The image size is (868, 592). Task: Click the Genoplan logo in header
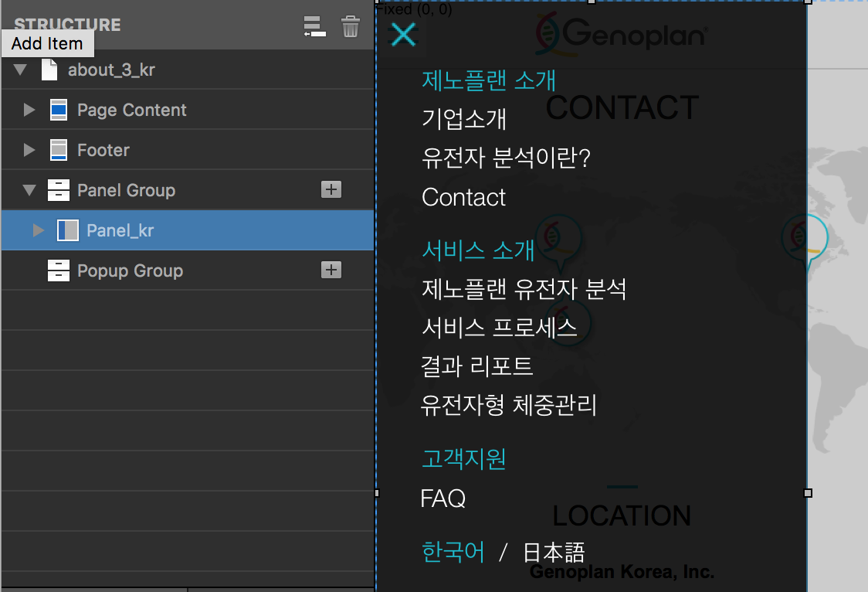pyautogui.click(x=622, y=35)
